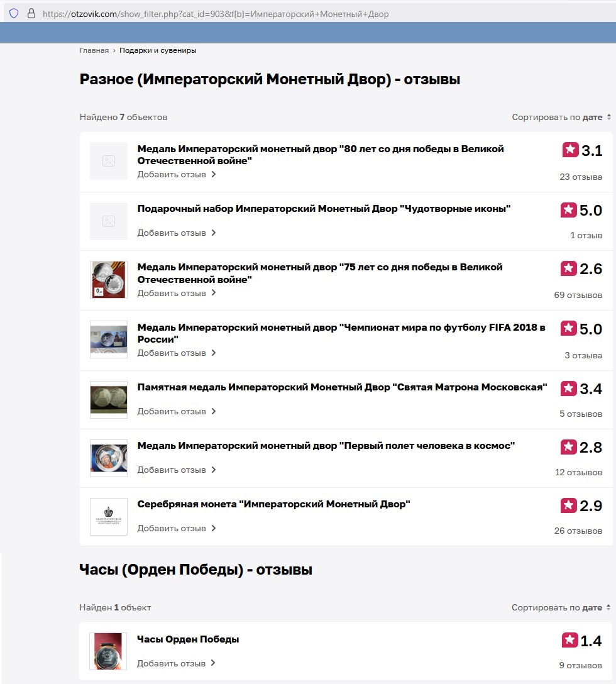Open the 26 отзывов reviews count
The height and width of the screenshot is (684, 616).
pyautogui.click(x=578, y=531)
